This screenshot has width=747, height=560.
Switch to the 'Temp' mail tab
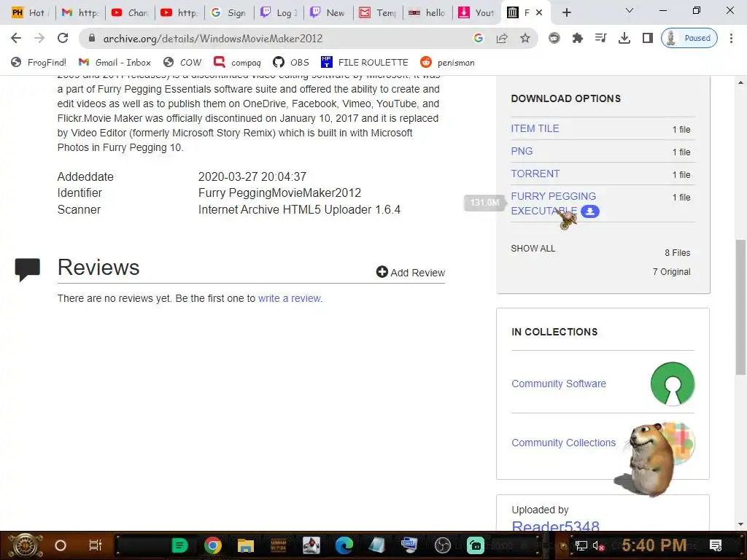pos(379,12)
